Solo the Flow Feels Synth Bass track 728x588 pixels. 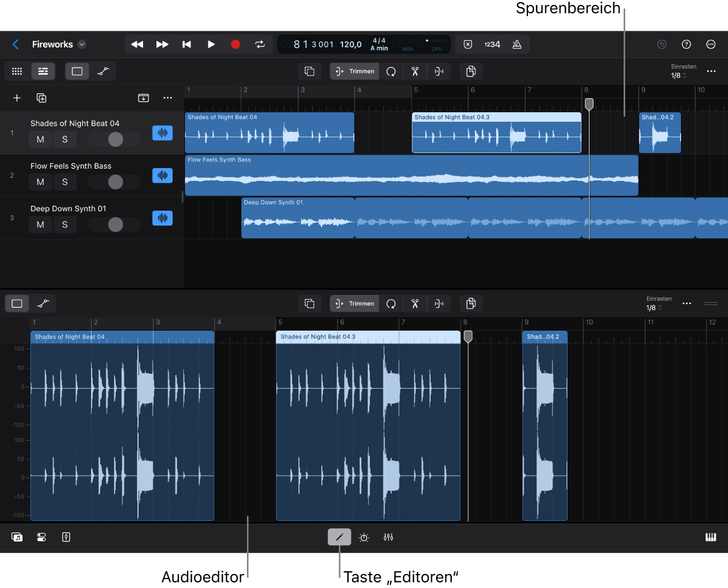pyautogui.click(x=64, y=181)
